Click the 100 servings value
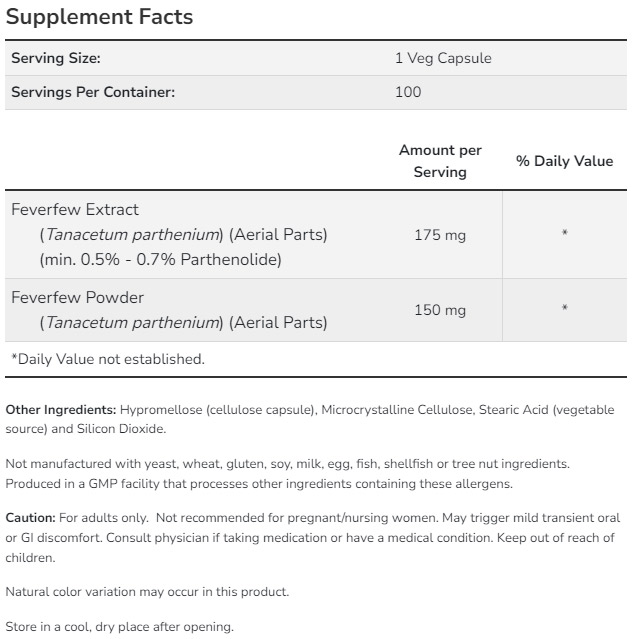This screenshot has height=639, width=633. pos(408,92)
